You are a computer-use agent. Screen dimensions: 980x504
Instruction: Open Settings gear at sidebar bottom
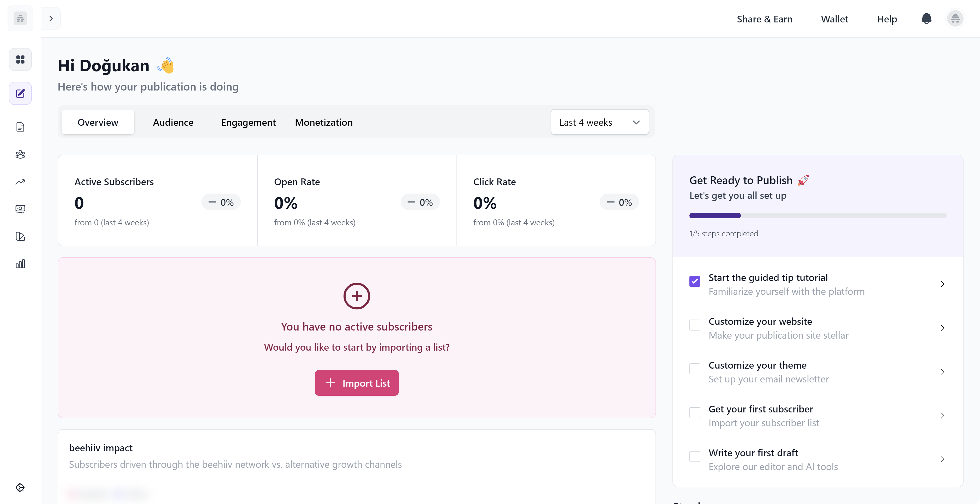pyautogui.click(x=20, y=487)
